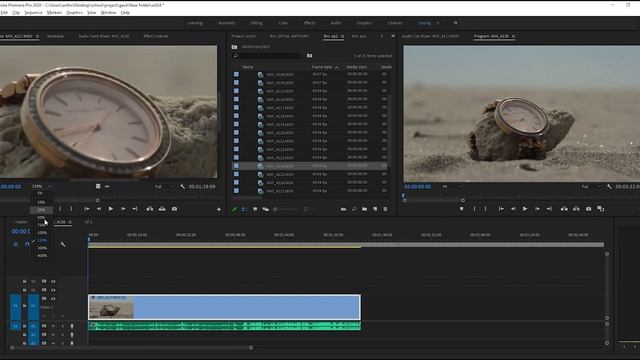Viewport: 640px width, 360px height.
Task: Open the Source monitor button editor plus icon
Action: point(219,209)
